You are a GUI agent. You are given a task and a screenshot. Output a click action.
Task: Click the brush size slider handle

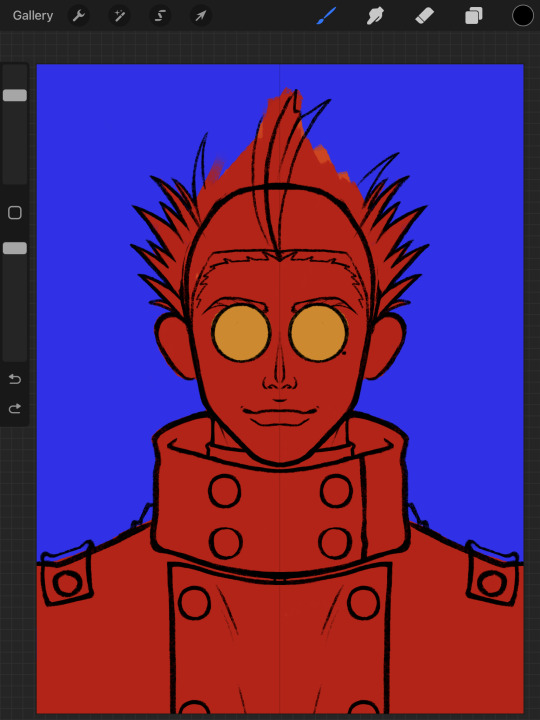click(15, 95)
